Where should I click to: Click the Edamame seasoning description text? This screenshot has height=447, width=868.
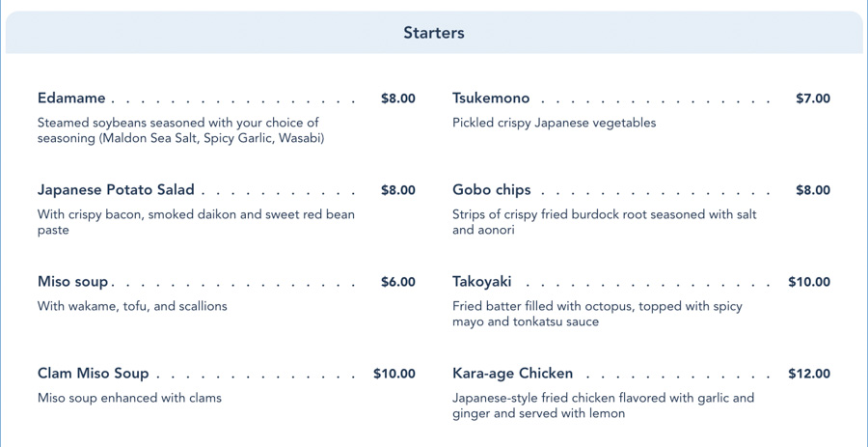[x=180, y=130]
